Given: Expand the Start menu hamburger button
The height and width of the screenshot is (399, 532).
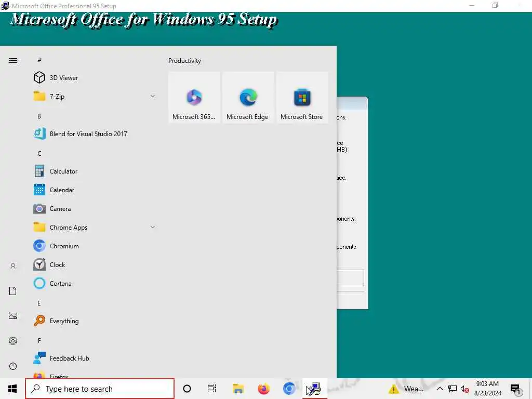Looking at the screenshot, I should 13,60.
